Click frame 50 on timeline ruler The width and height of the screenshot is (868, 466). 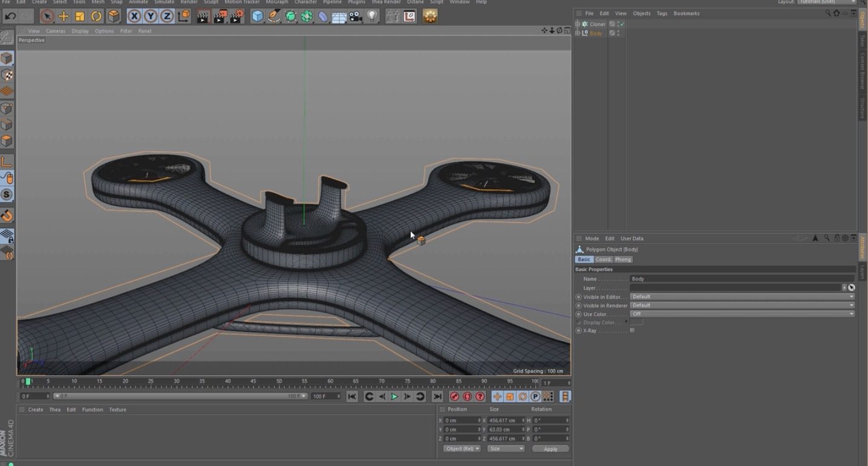[279, 381]
